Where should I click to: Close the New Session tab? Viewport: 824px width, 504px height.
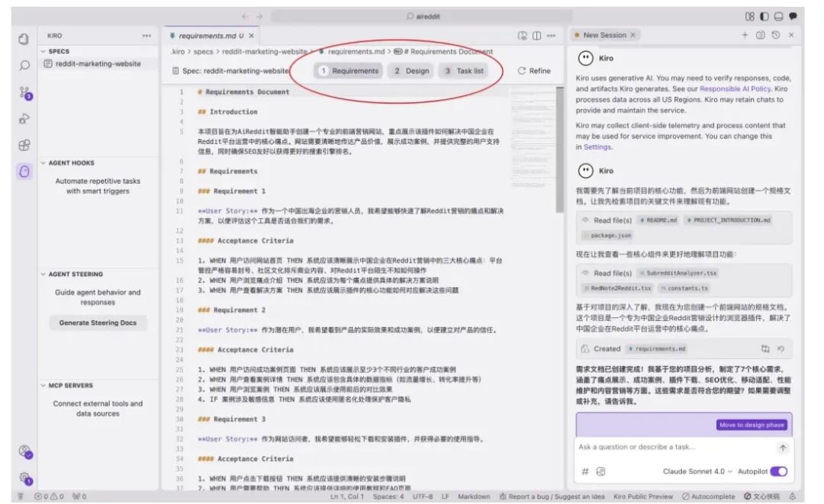coord(632,35)
